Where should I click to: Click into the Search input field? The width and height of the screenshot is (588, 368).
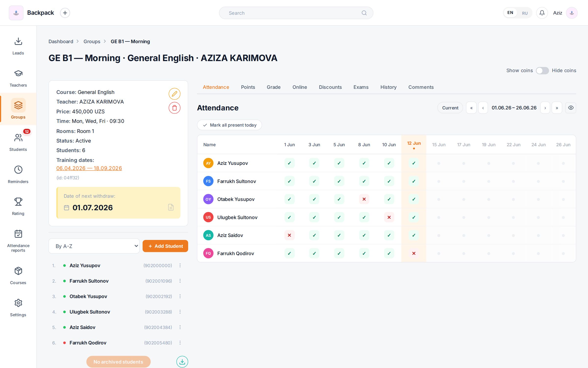296,13
